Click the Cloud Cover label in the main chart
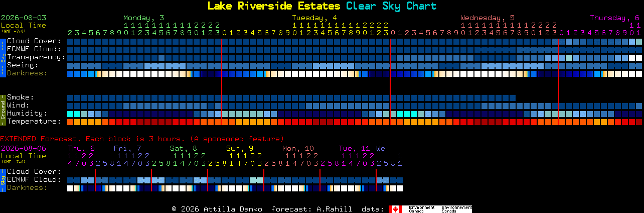 [x=34, y=41]
